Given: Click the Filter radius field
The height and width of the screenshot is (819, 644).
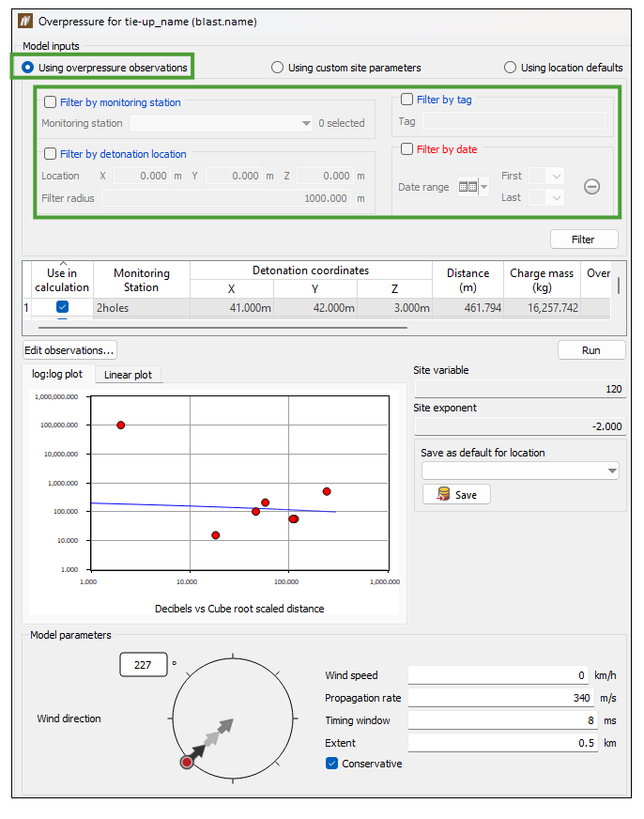Looking at the screenshot, I should pyautogui.click(x=225, y=198).
